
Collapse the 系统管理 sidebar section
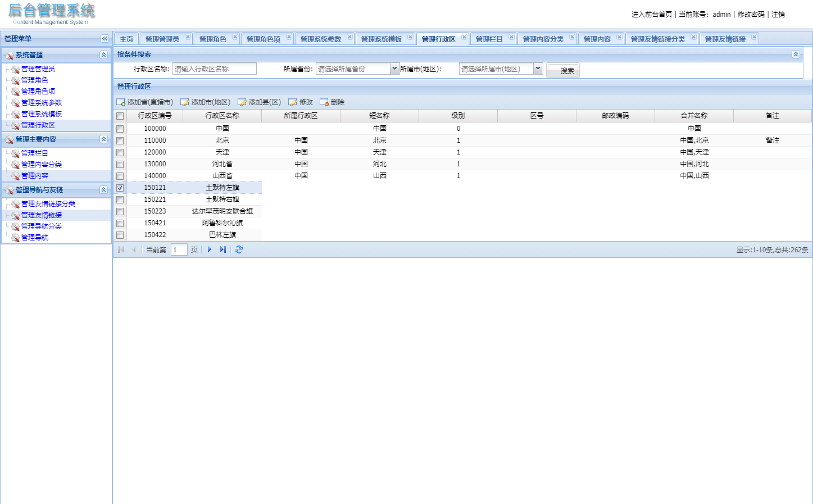103,55
